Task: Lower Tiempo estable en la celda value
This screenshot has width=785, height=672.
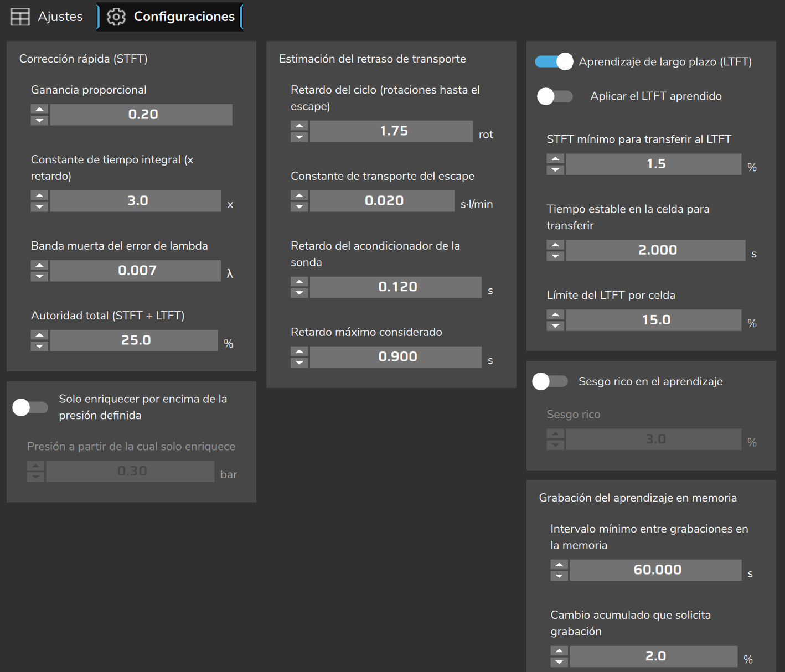Action: coord(555,256)
